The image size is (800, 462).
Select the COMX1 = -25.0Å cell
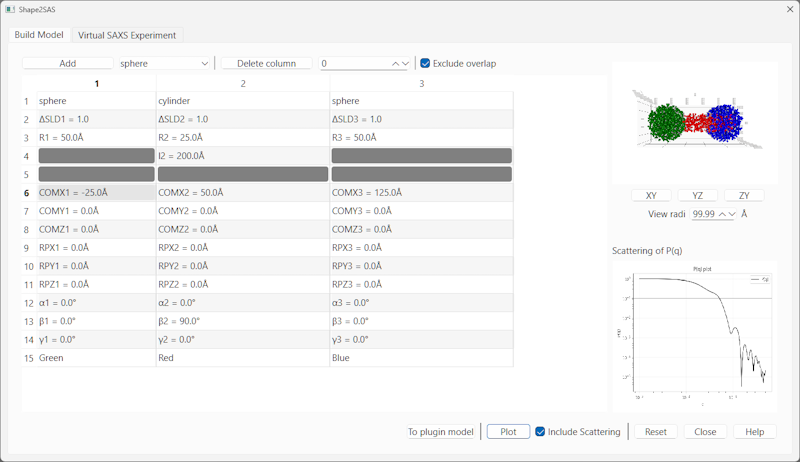tap(96, 192)
